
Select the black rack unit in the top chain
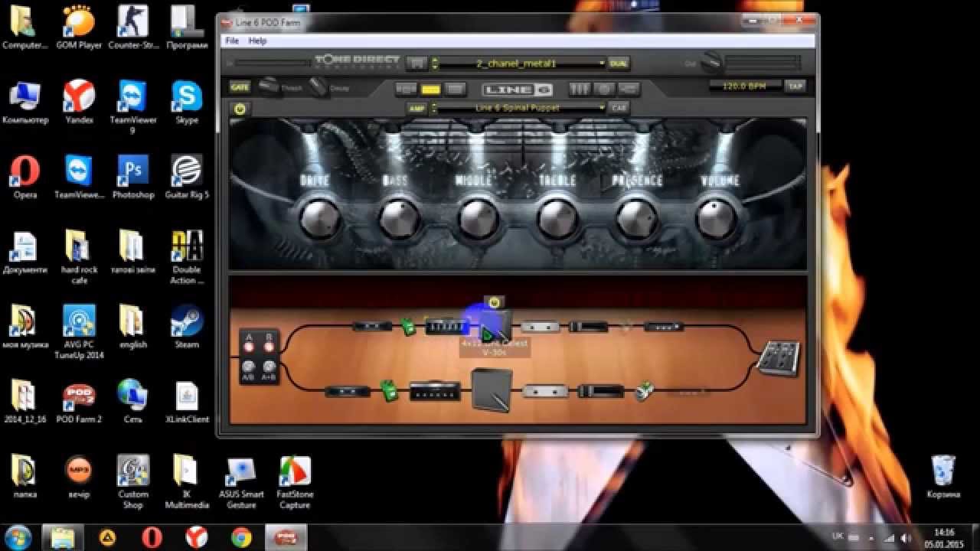click(589, 327)
